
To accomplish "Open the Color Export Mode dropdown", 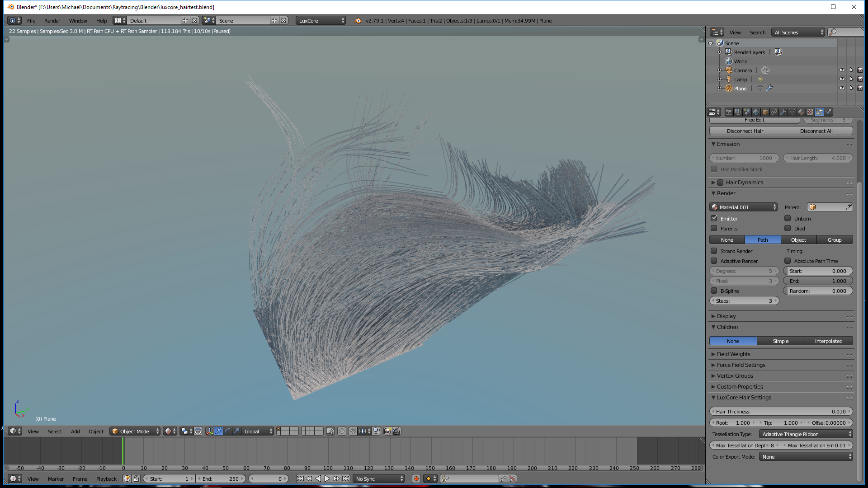I will click(x=806, y=456).
